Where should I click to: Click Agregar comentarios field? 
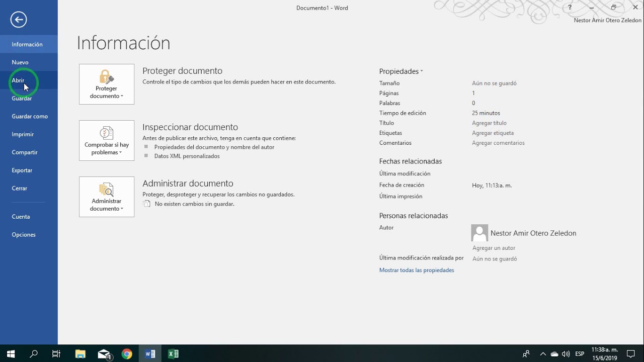click(x=498, y=143)
